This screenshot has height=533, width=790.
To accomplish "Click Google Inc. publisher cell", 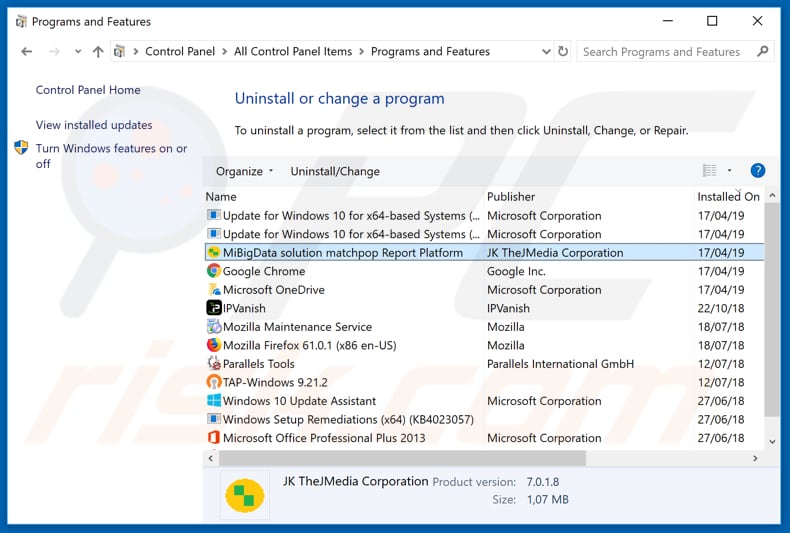I will 516,272.
